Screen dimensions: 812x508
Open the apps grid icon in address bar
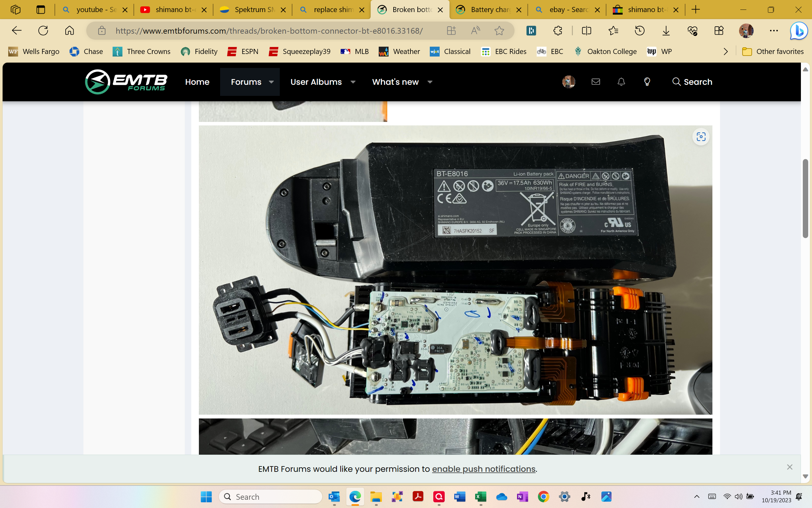point(451,30)
